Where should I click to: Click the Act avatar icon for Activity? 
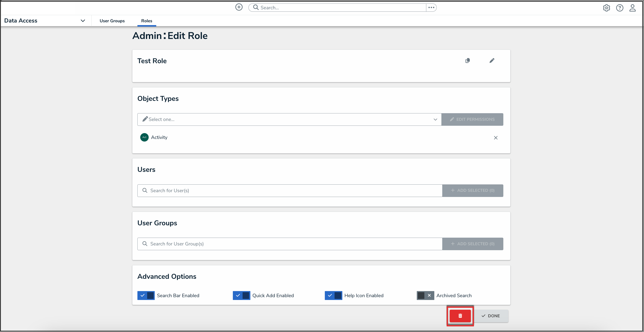(x=144, y=137)
